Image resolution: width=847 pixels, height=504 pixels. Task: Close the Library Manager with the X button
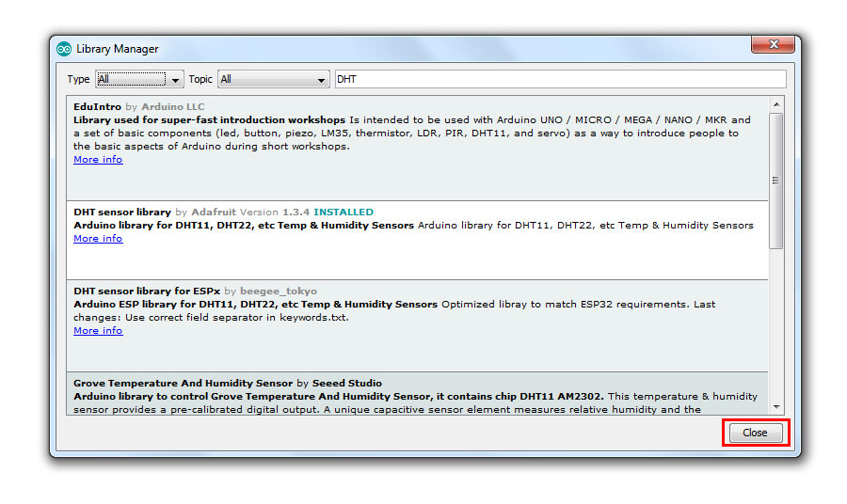[773, 44]
